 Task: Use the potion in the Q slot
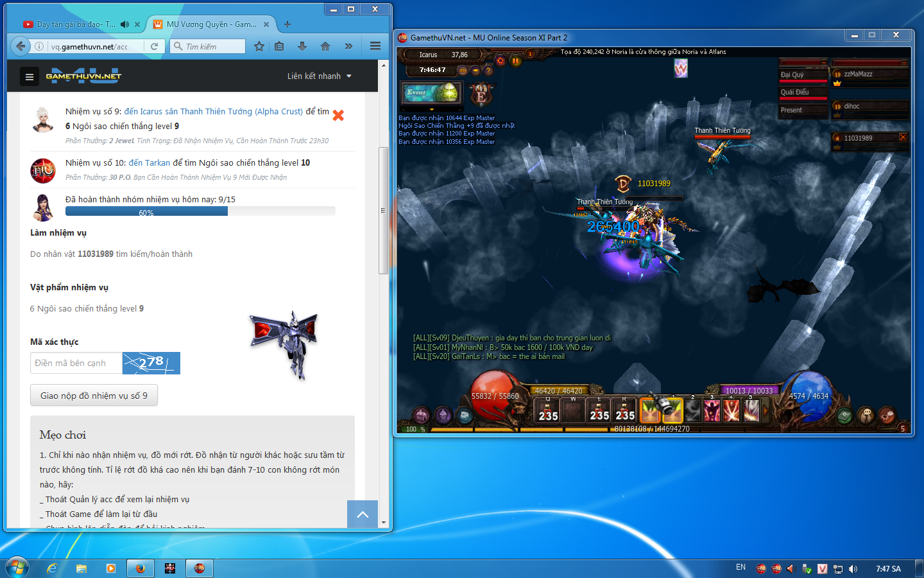tap(548, 410)
